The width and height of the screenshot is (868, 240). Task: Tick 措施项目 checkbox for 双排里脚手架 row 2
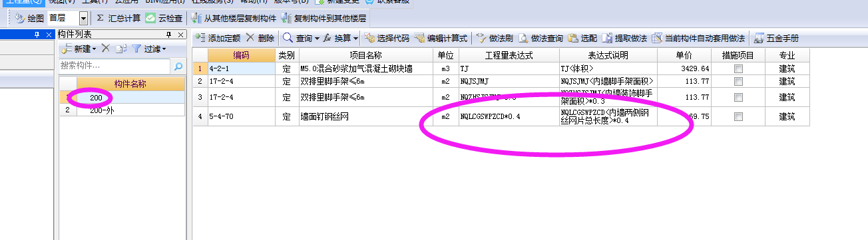click(738, 81)
